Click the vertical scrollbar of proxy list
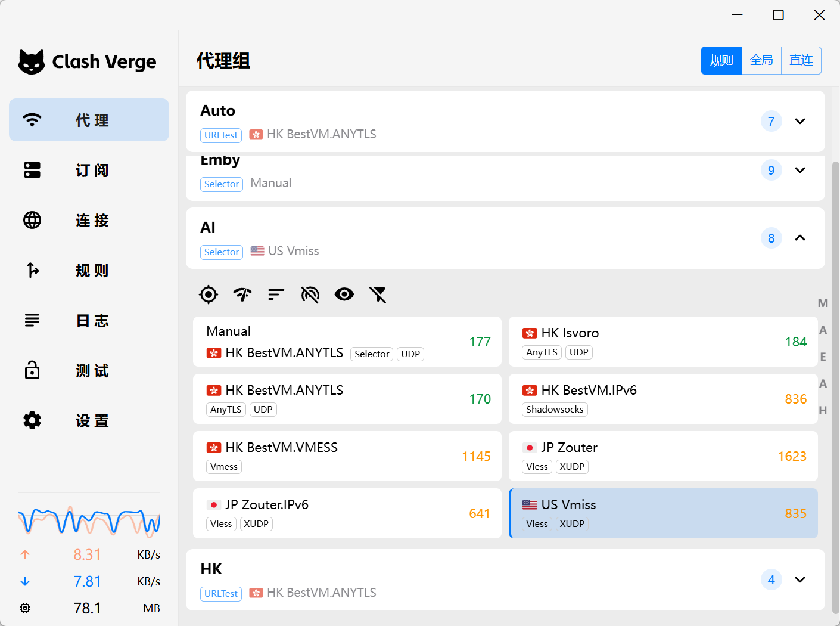 point(835,388)
